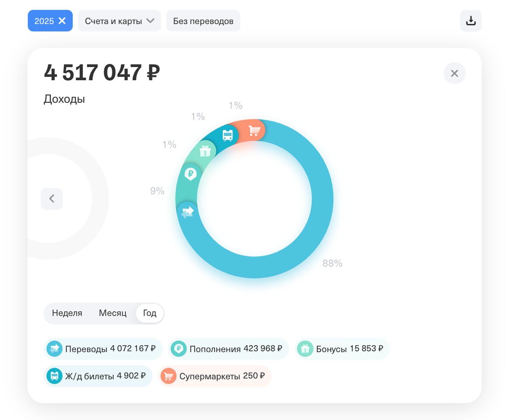Viewport: 507px width, 420px height.
Task: Click the ruble top-up icon on the chart
Action: tap(190, 174)
